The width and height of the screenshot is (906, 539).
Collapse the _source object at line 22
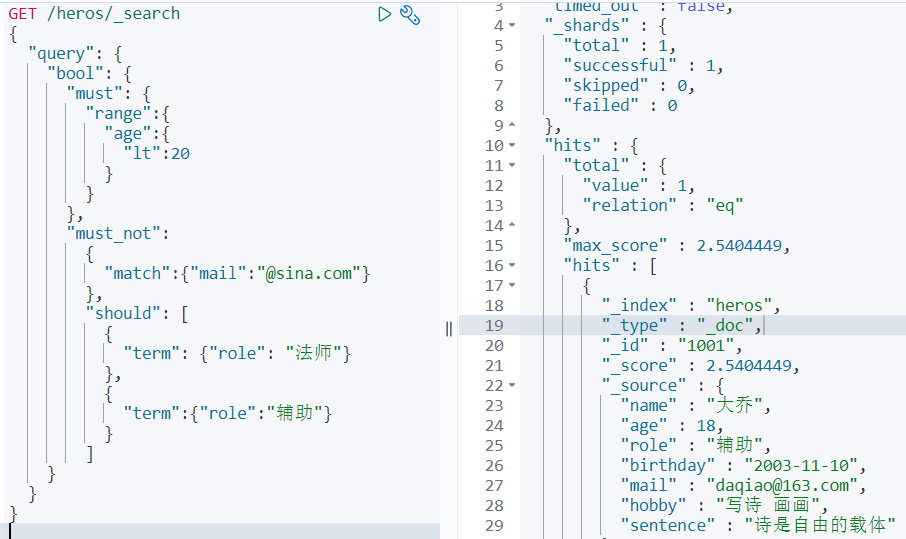coord(512,385)
